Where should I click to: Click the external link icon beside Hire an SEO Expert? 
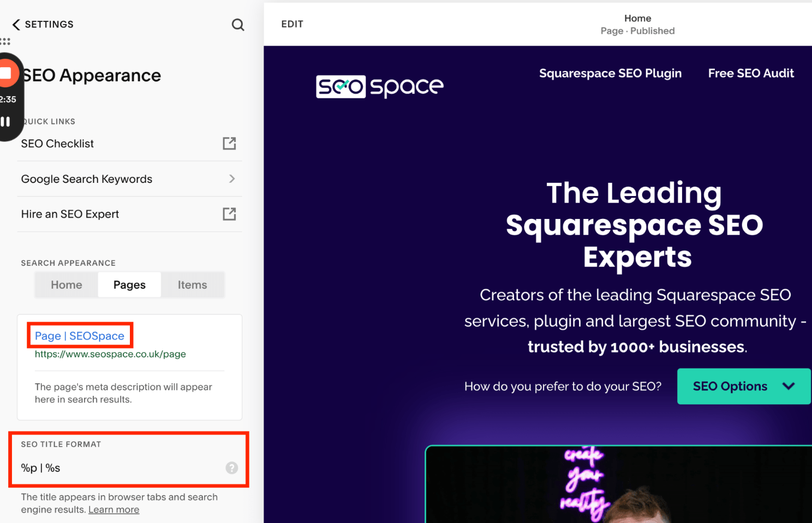click(x=229, y=214)
